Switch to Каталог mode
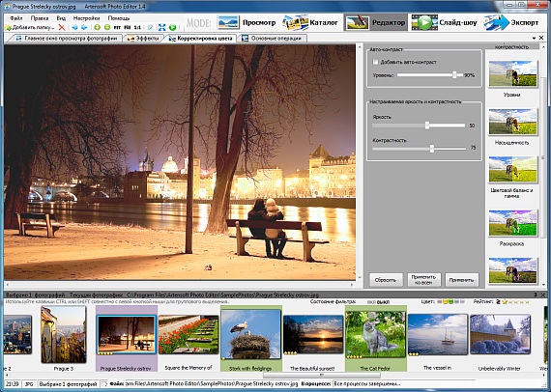 (x=311, y=22)
